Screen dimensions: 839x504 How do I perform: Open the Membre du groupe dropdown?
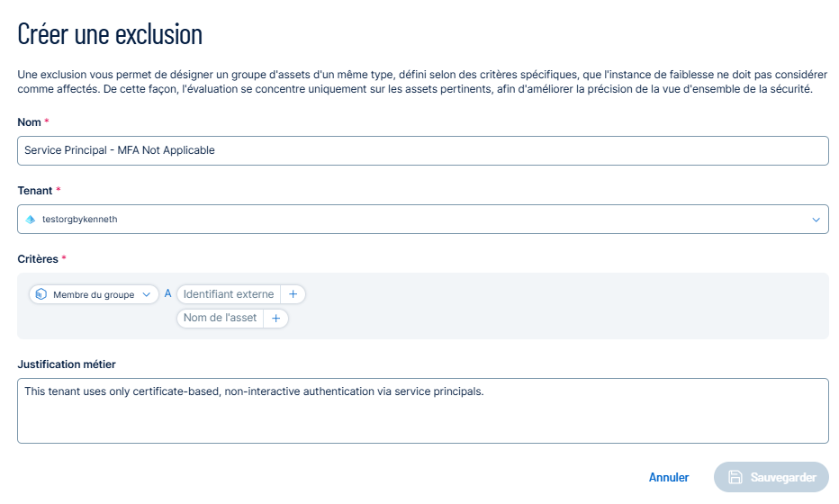click(x=94, y=294)
